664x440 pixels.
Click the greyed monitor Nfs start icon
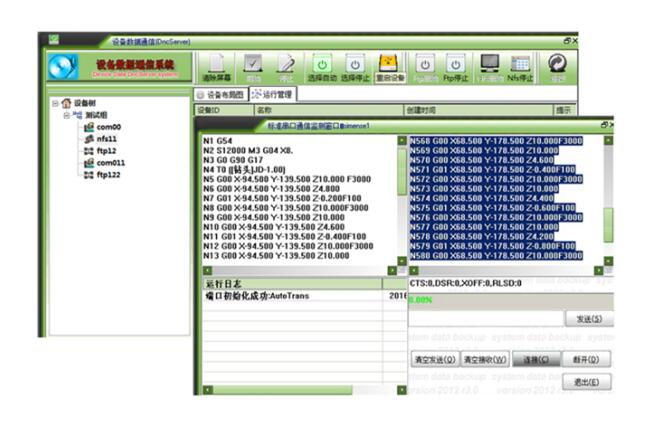pyautogui.click(x=490, y=64)
